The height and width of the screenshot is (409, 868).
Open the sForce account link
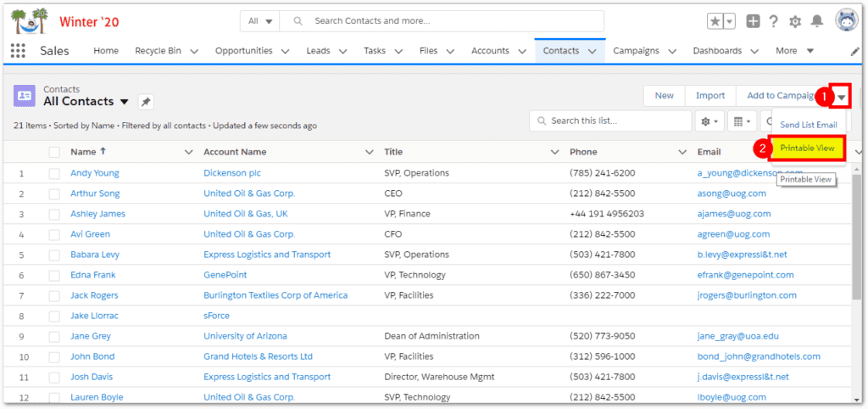[x=216, y=316]
